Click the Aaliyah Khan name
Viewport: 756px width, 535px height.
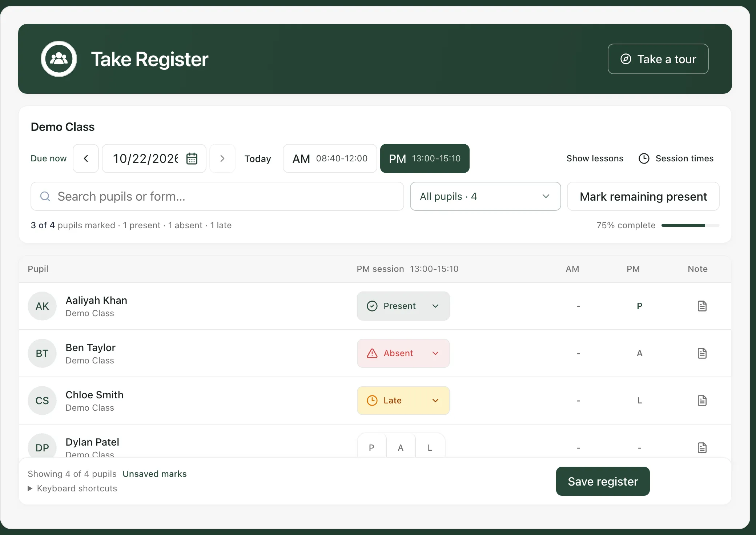pos(96,300)
